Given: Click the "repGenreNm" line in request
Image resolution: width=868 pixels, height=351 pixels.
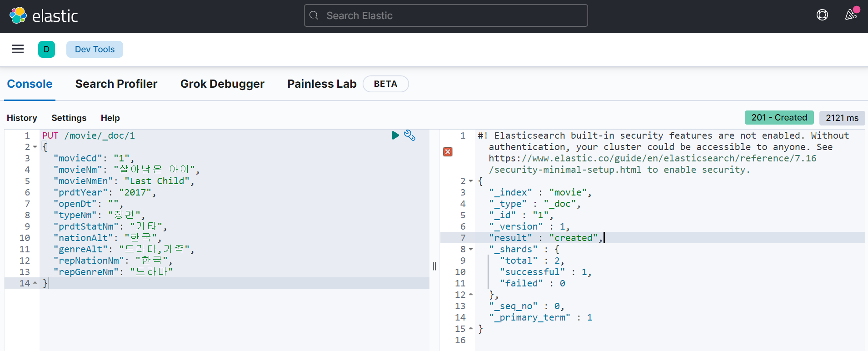Looking at the screenshot, I should pyautogui.click(x=113, y=272).
